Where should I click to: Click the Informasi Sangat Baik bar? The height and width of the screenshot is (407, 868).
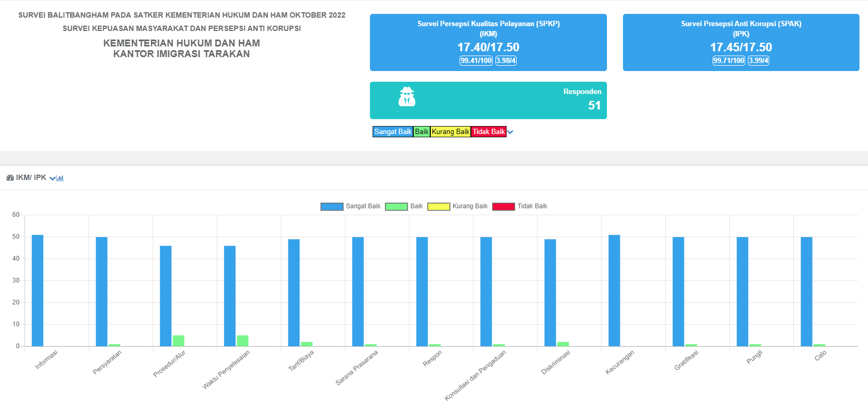pyautogui.click(x=37, y=291)
